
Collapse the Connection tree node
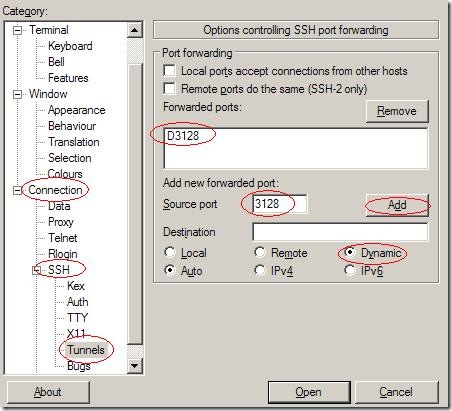(17, 190)
